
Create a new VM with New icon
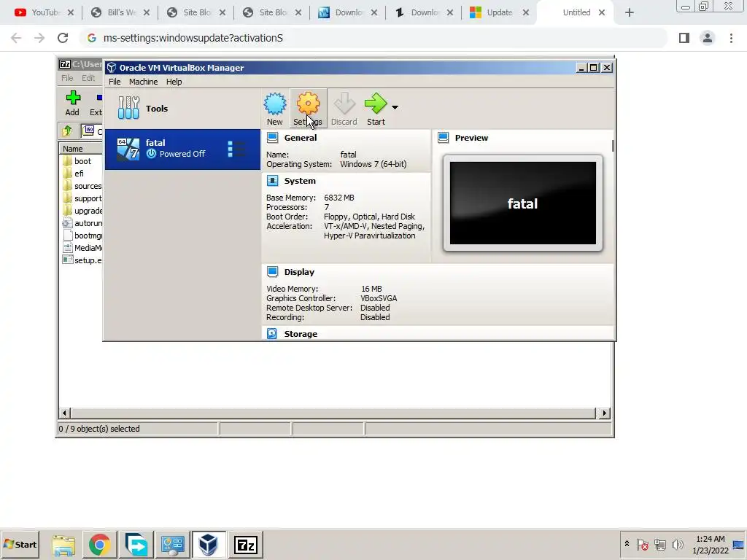coord(275,109)
